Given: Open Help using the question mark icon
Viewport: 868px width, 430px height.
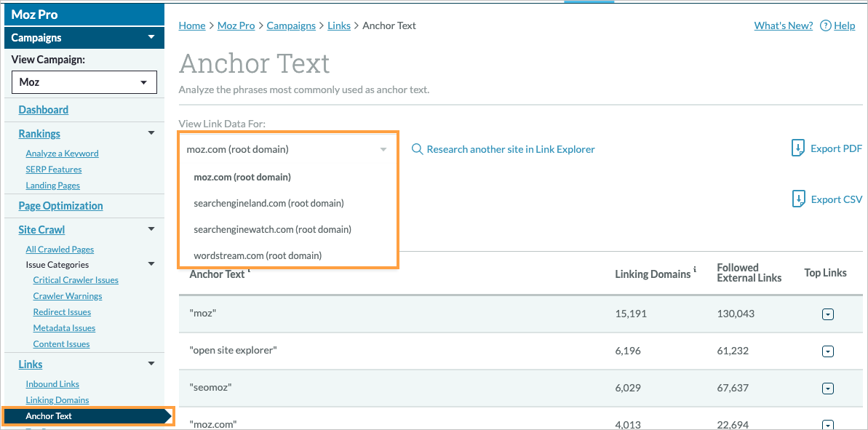Looking at the screenshot, I should click(826, 25).
